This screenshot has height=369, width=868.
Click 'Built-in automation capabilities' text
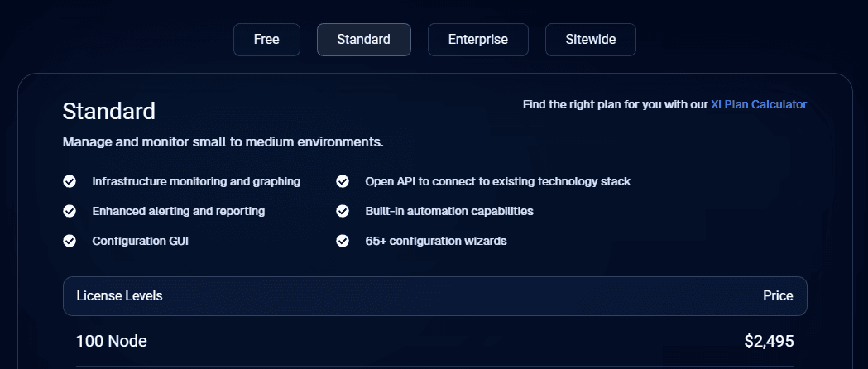[449, 211]
